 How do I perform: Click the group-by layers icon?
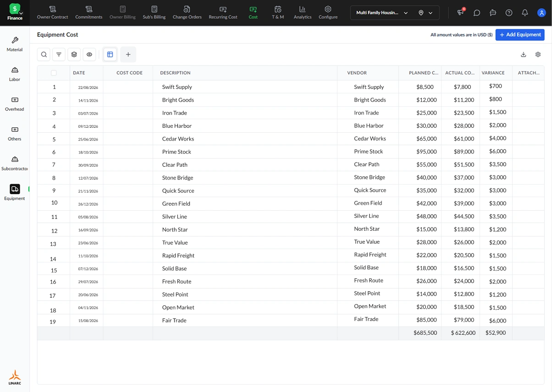coord(74,54)
